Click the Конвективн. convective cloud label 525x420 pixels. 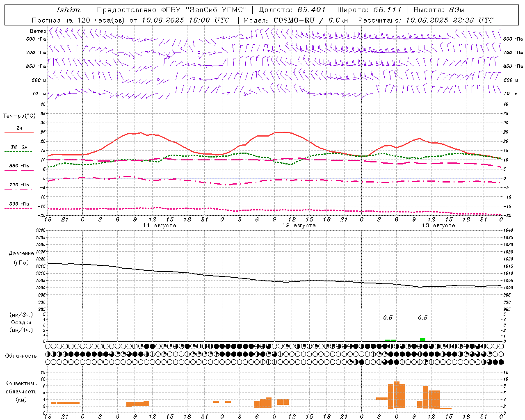coord(21,383)
